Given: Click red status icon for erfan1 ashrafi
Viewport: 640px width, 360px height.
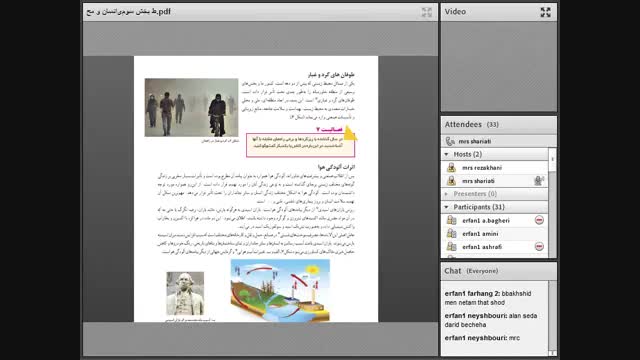Looking at the screenshot, I should (x=539, y=246).
